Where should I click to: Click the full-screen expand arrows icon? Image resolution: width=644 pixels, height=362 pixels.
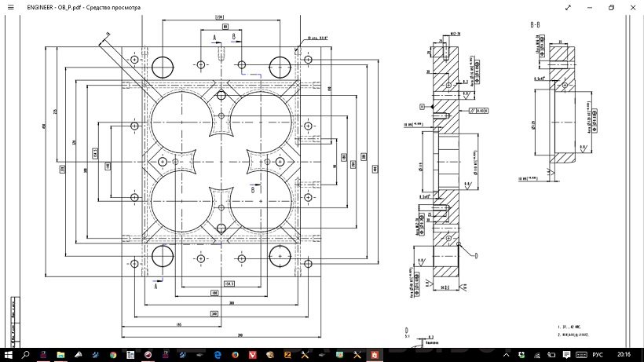568,6
